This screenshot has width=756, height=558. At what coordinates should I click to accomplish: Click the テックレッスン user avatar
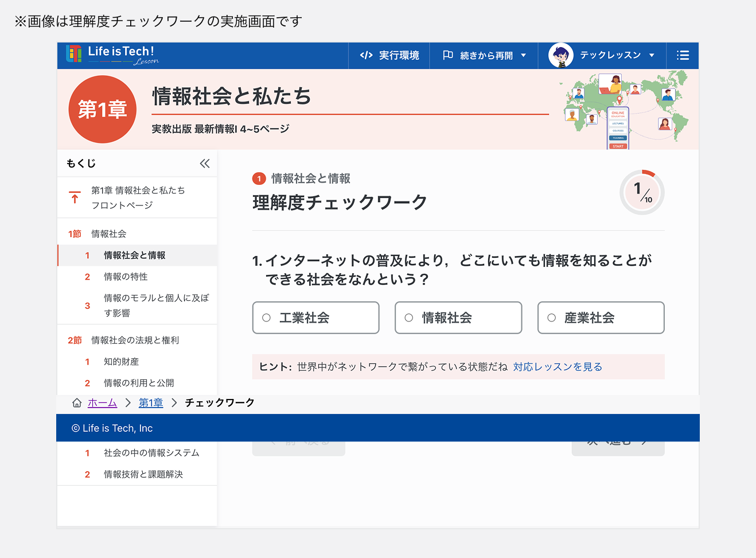[560, 56]
